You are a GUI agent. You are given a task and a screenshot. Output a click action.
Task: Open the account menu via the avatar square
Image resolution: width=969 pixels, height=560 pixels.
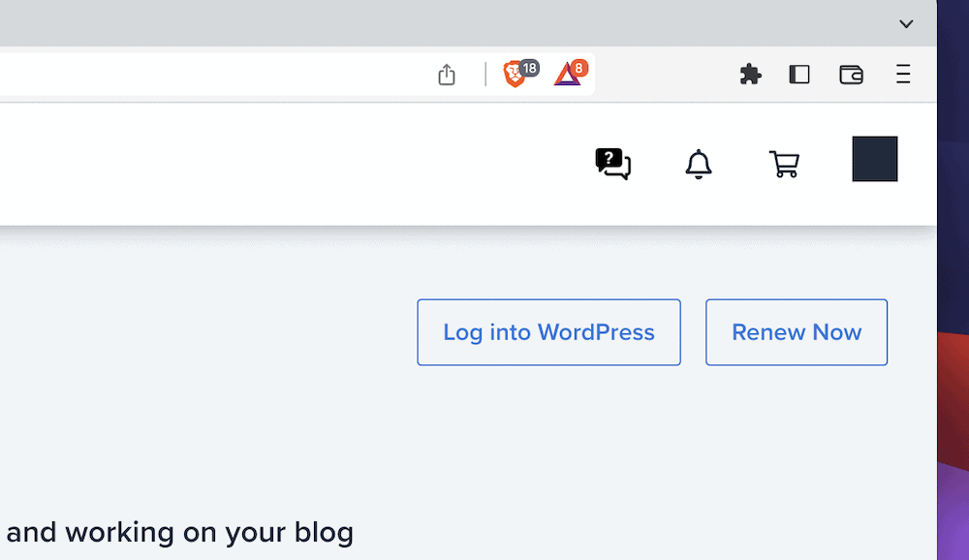point(874,158)
